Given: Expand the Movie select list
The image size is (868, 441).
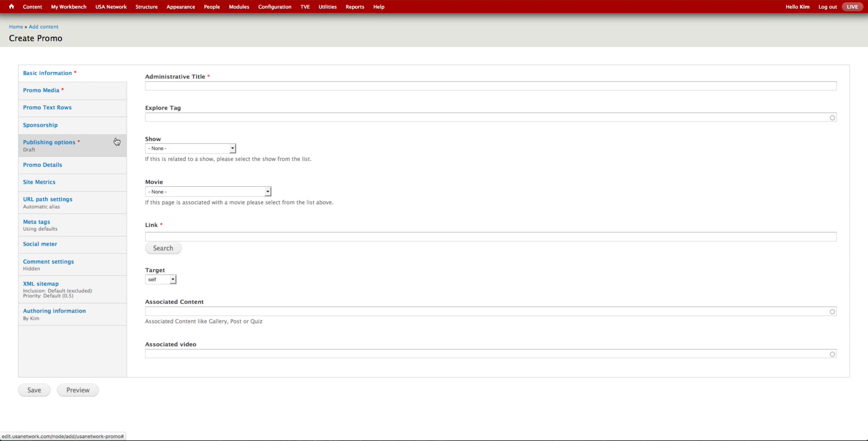Looking at the screenshot, I should pos(208,192).
